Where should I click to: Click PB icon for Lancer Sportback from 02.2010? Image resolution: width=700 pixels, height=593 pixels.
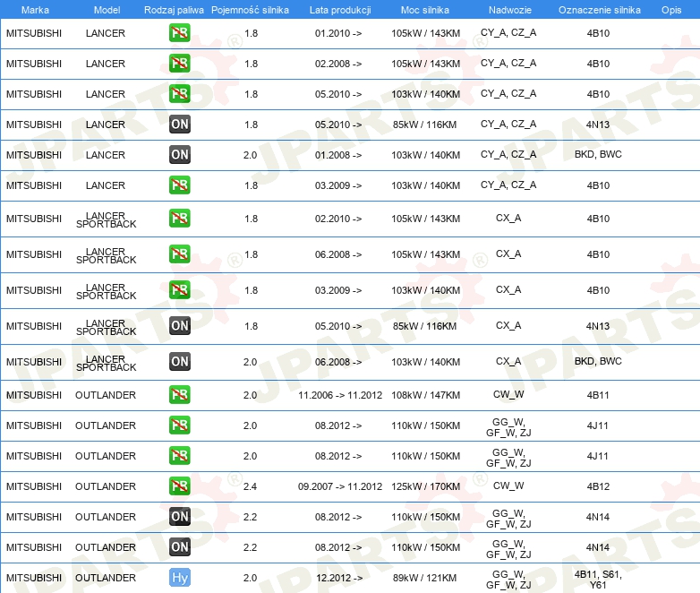[180, 219]
